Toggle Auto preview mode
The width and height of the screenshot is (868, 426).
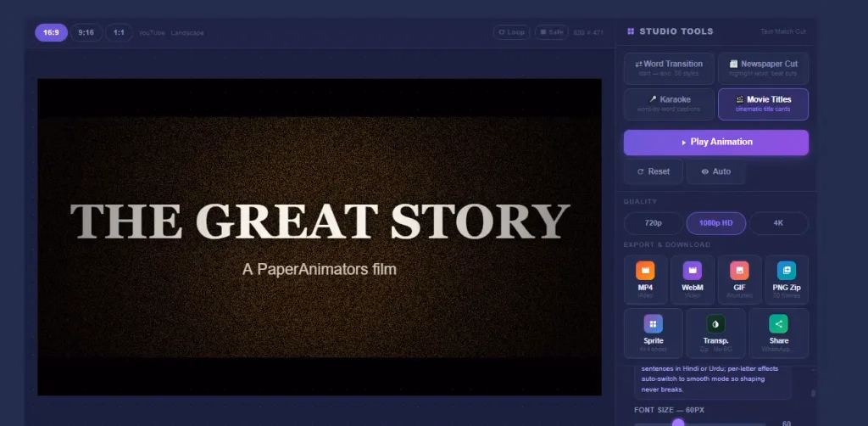tap(715, 171)
